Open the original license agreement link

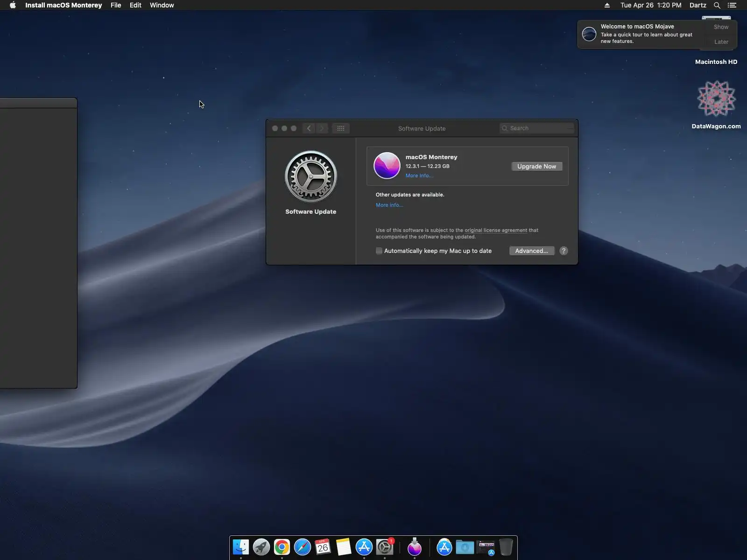pos(496,230)
